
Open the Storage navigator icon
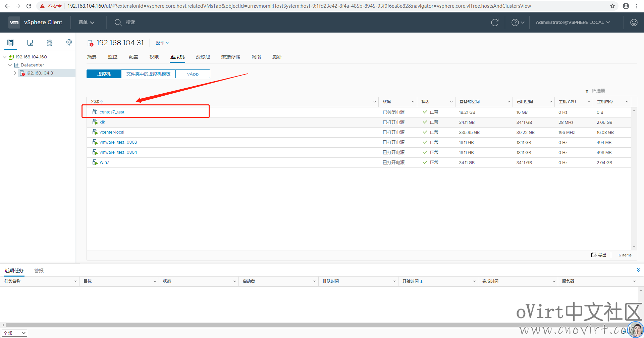point(50,43)
